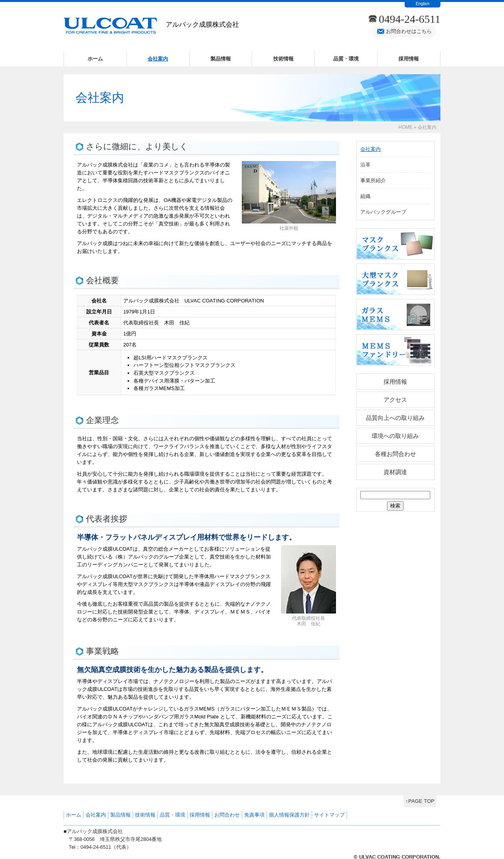Open footer 製品情報 link
This screenshot has height=859, width=504.
(x=121, y=815)
